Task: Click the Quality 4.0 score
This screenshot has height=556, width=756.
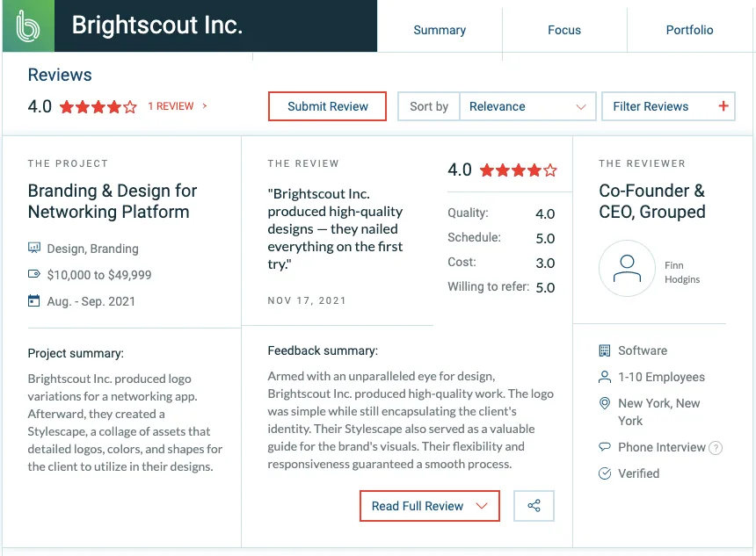Action: [x=545, y=213]
